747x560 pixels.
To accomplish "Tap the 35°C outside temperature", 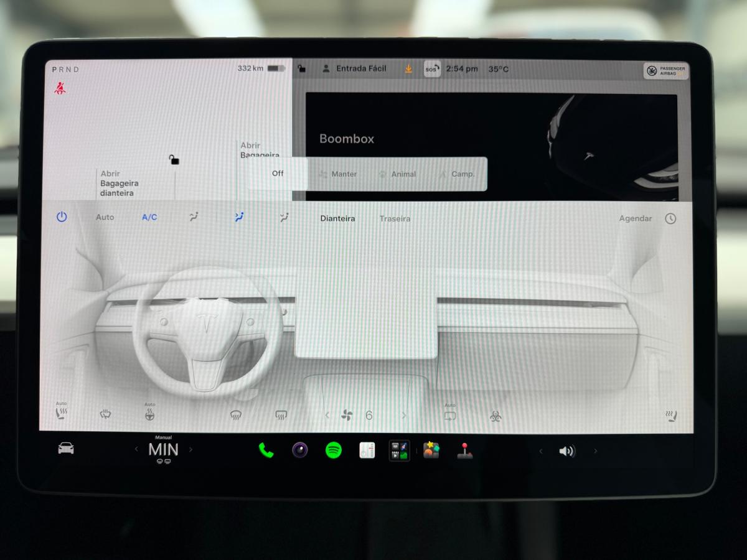I will click(x=498, y=69).
